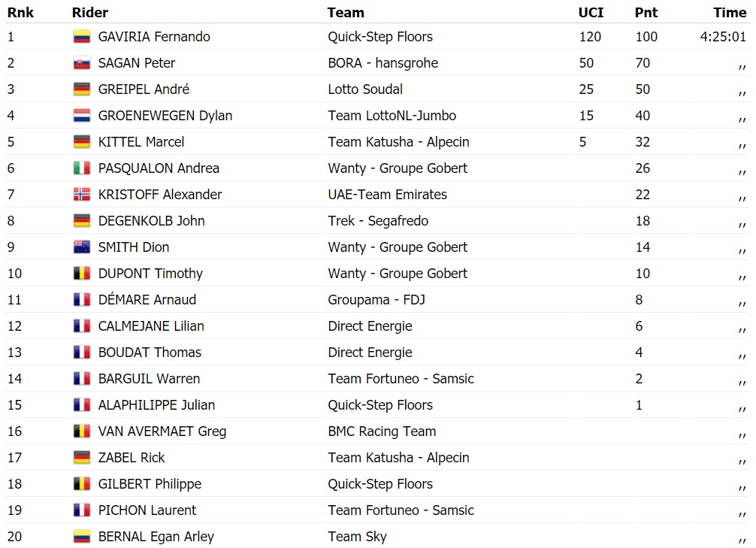The width and height of the screenshot is (756, 548).
Task: Open the UAE-Team Emirates team link
Action: [x=387, y=195]
